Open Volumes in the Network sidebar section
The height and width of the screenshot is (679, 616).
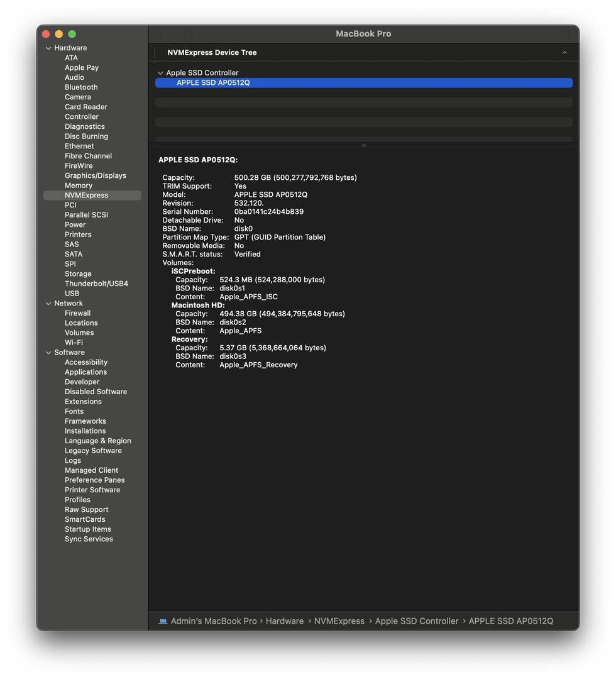click(79, 333)
